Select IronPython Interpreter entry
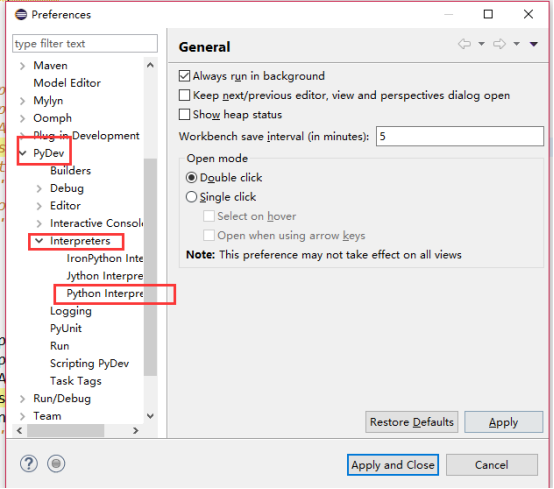 pyautogui.click(x=105, y=258)
